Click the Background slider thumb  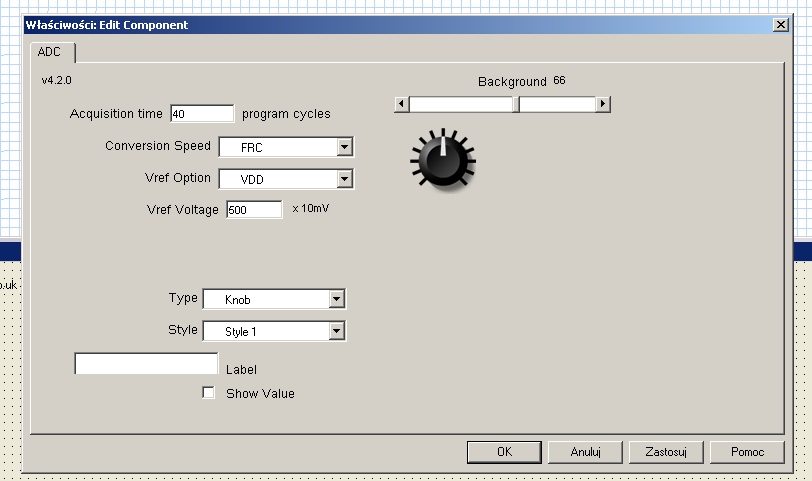coord(516,104)
